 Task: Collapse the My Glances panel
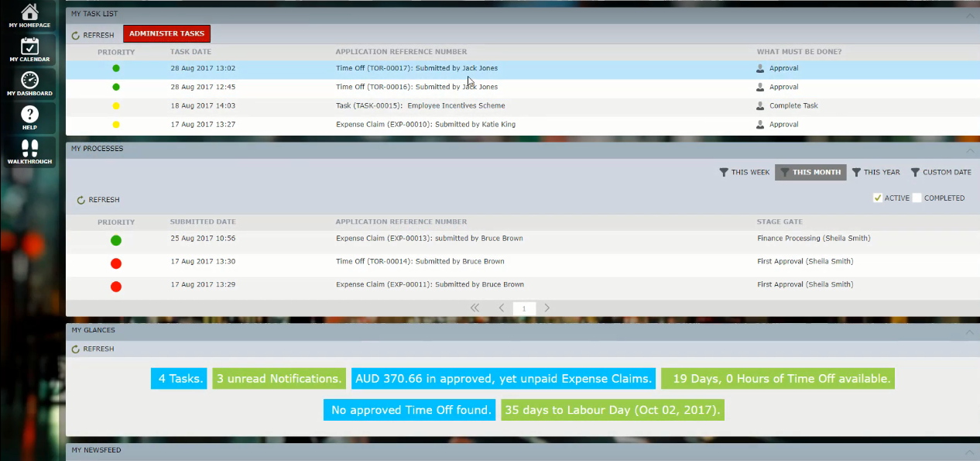pyautogui.click(x=971, y=332)
